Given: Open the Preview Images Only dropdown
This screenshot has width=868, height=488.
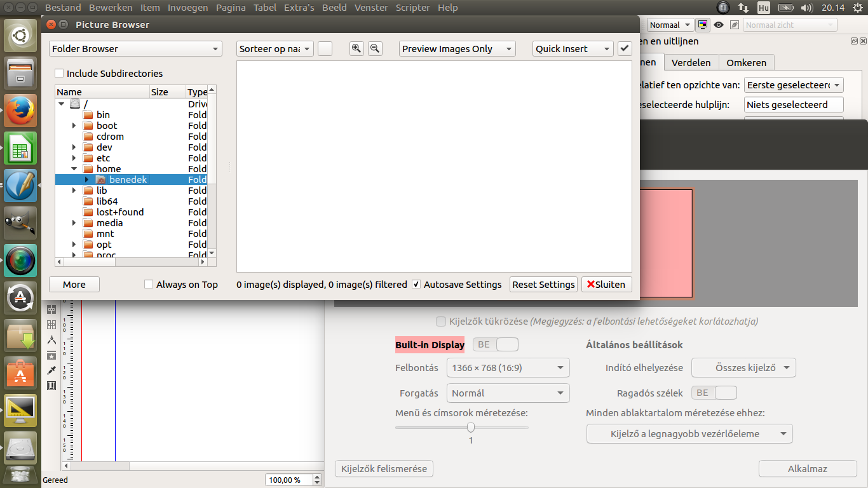Looking at the screenshot, I should pos(457,49).
